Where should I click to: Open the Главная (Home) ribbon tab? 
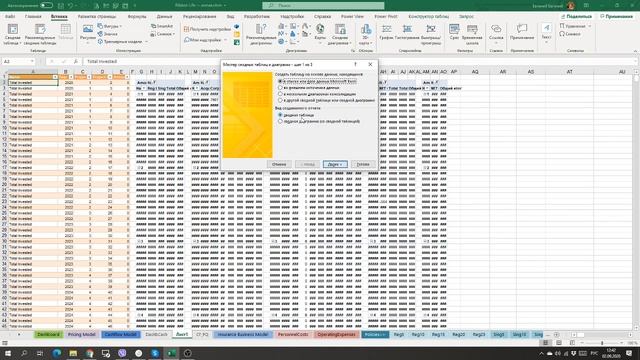coord(33,16)
